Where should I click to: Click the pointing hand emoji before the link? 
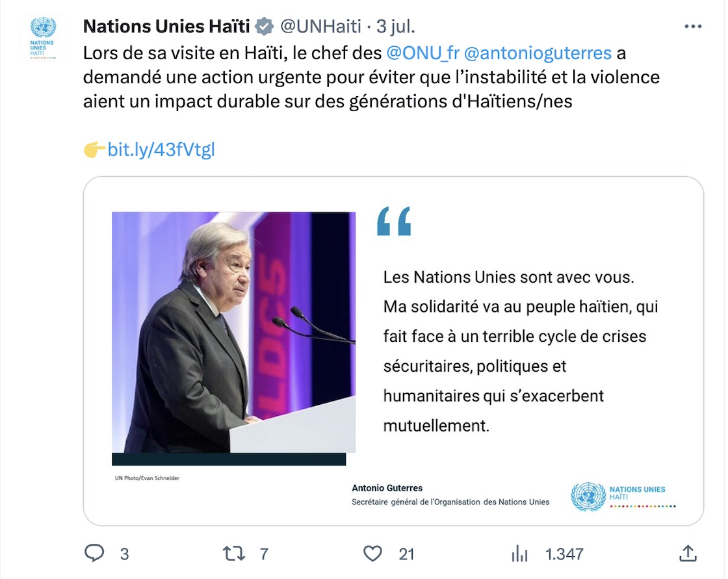(x=94, y=150)
